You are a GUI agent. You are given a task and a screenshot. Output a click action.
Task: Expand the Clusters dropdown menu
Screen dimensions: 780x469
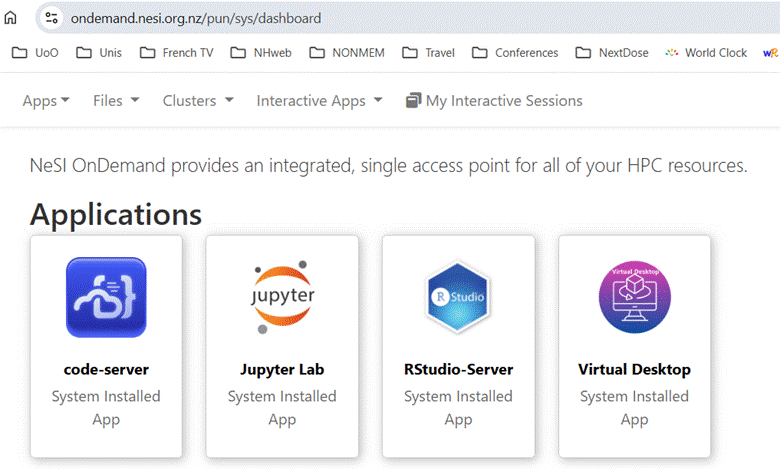tap(198, 101)
